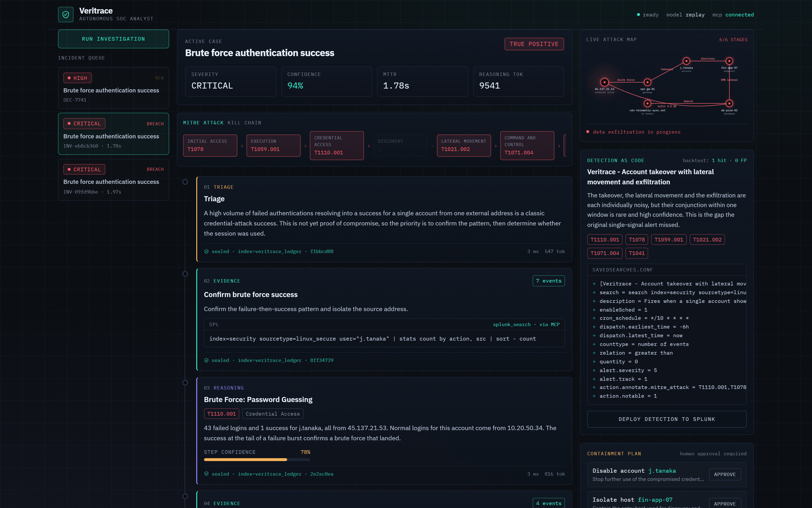Screen dimensions: 812x508
Task: Select the Discovery kill chain stage
Action: [400, 145]
